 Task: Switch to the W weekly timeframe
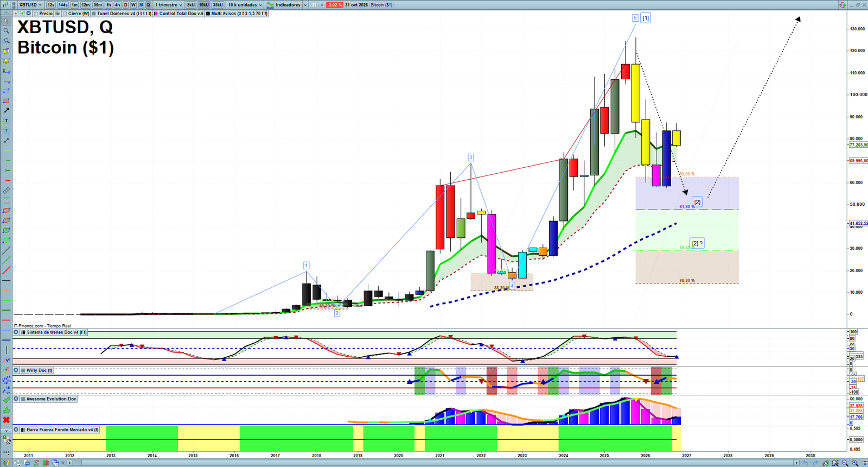133,5
